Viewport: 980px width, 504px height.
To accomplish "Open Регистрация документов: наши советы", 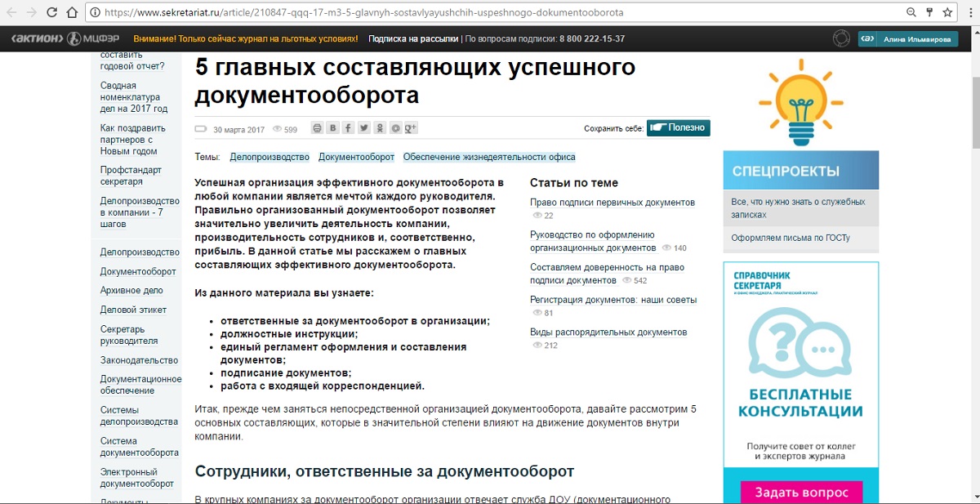I will [x=613, y=300].
